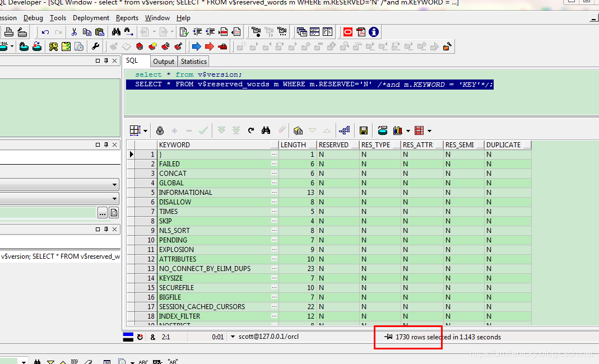Click the Export to database icon in grid toolbar
Viewport: 599px width, 364px height.
382,130
